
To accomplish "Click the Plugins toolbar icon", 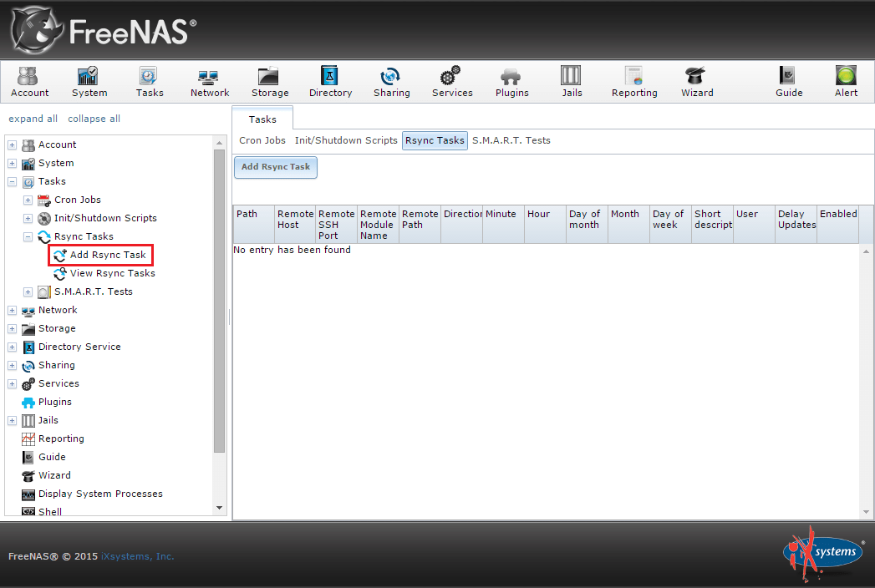I will click(x=511, y=81).
